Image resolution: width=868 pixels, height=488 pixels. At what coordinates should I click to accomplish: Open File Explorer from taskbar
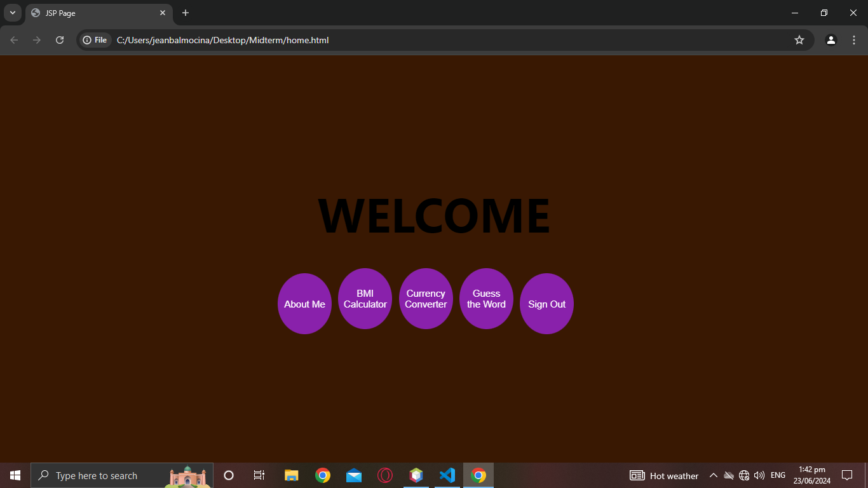pyautogui.click(x=292, y=475)
